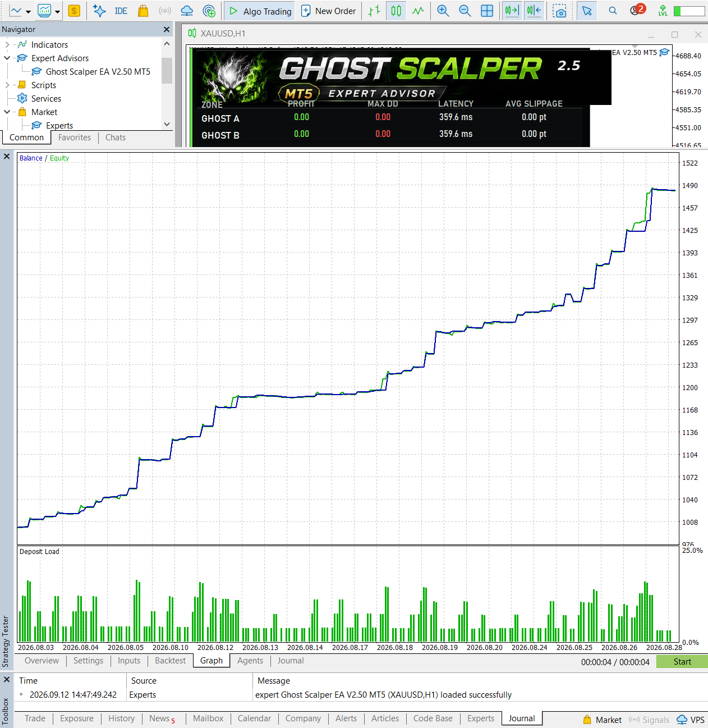Toggle chart auto scroll

click(x=512, y=11)
